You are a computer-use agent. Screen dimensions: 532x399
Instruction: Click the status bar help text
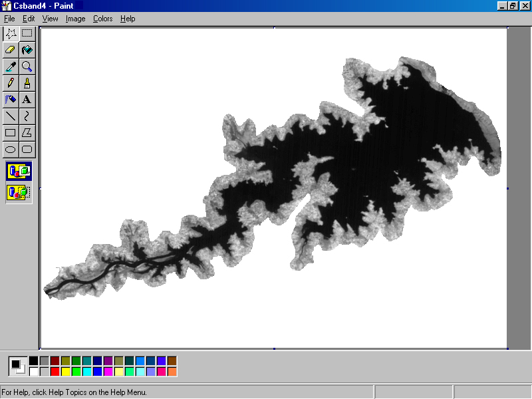74,392
